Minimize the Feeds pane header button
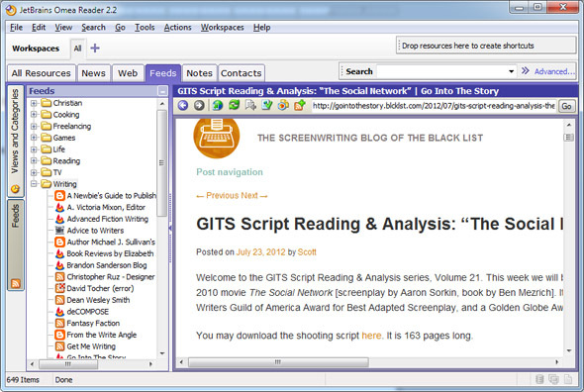 pyautogui.click(x=162, y=91)
